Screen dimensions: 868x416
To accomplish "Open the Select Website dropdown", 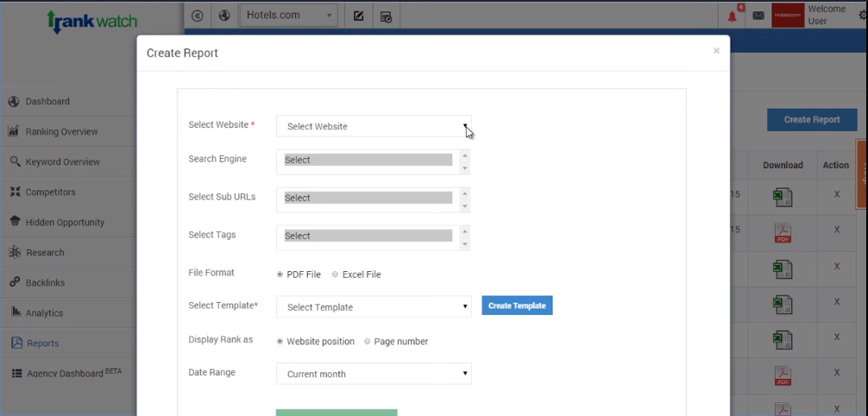I will tap(374, 126).
